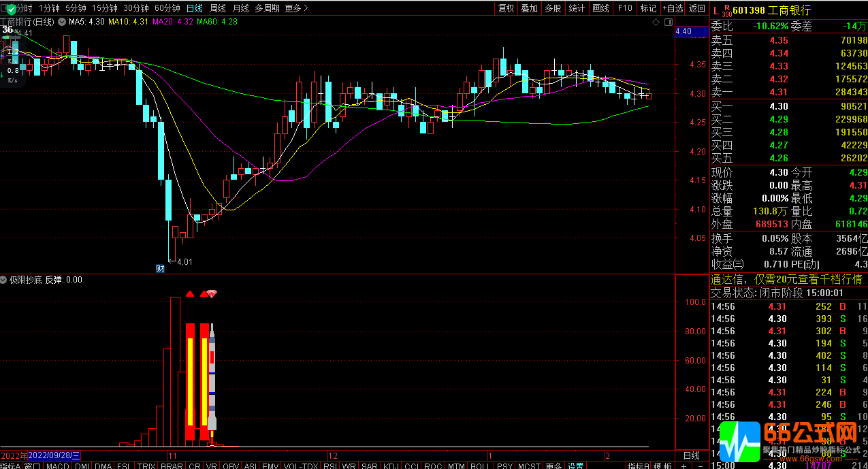The image size is (868, 469).
Task: Click the 模板 template tab
Action: tap(662, 466)
